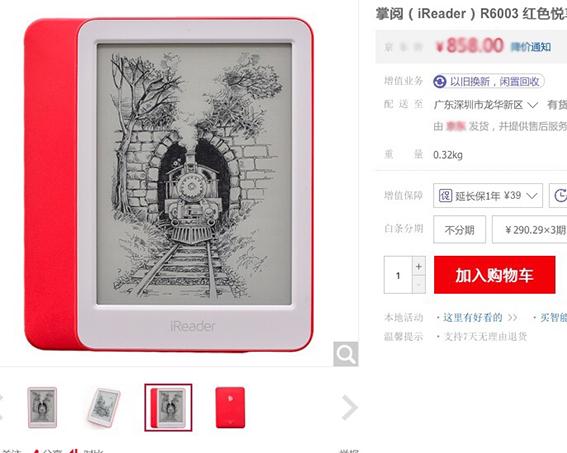Click the clock icon beside warranty dropdown
The image size is (567, 453).
pyautogui.click(x=560, y=196)
